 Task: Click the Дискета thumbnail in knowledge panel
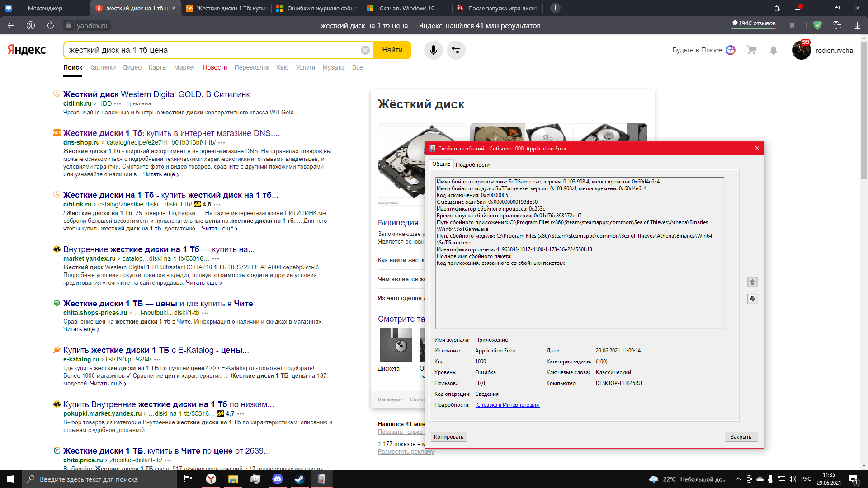click(396, 345)
